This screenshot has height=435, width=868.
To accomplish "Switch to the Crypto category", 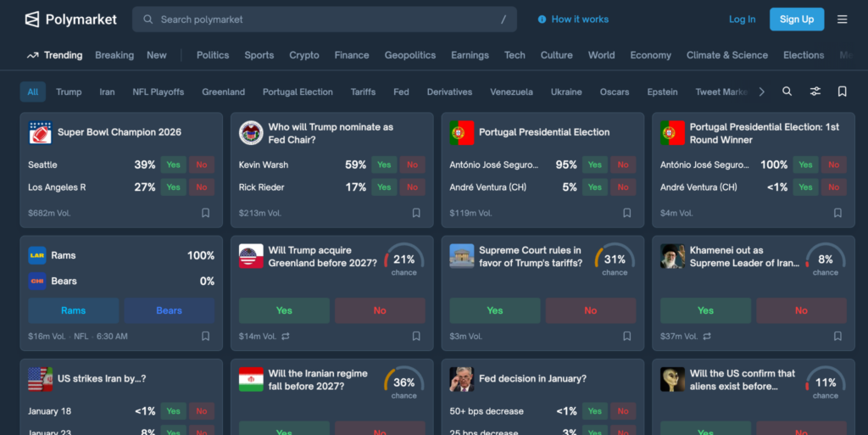I will 304,55.
